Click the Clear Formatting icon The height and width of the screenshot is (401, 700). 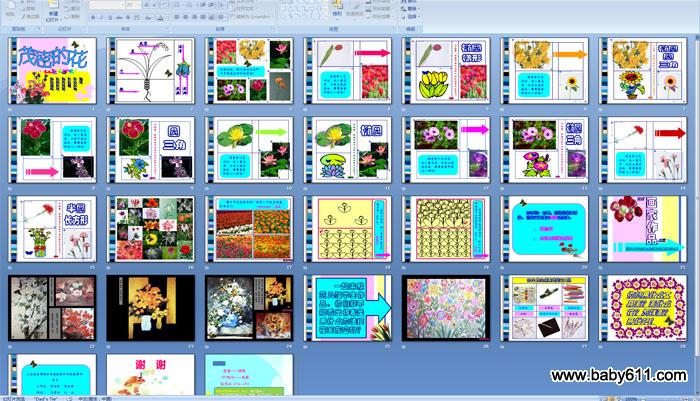coord(164,5)
